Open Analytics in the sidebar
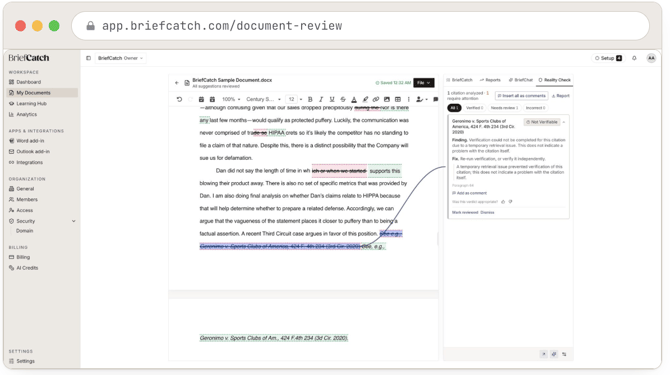This screenshot has height=375, width=670. click(43, 114)
